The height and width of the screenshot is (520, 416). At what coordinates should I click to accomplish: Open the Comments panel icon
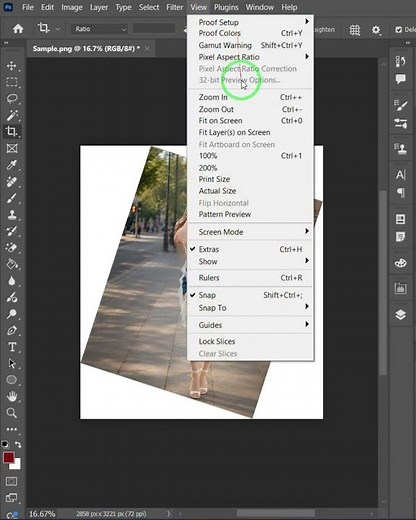coord(400,79)
